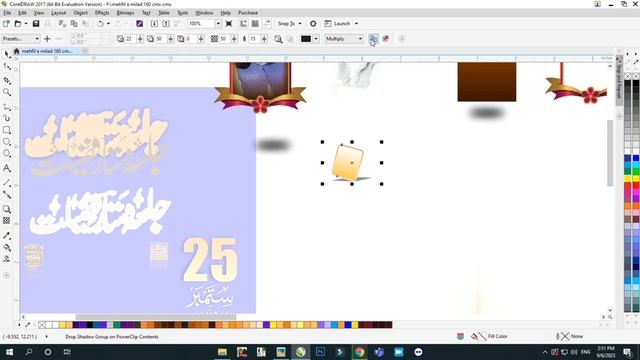Select the black shadow color swatch

[306, 39]
